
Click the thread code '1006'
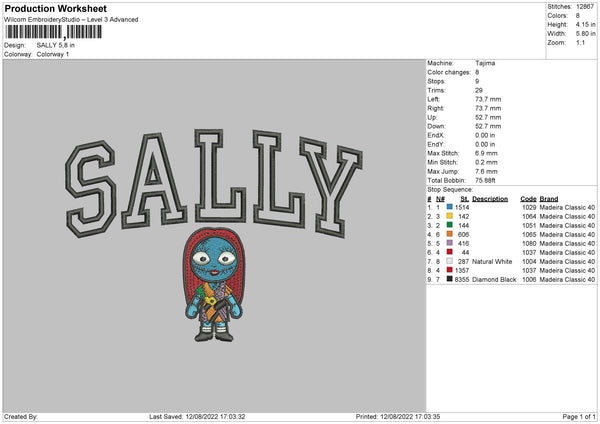click(x=529, y=279)
